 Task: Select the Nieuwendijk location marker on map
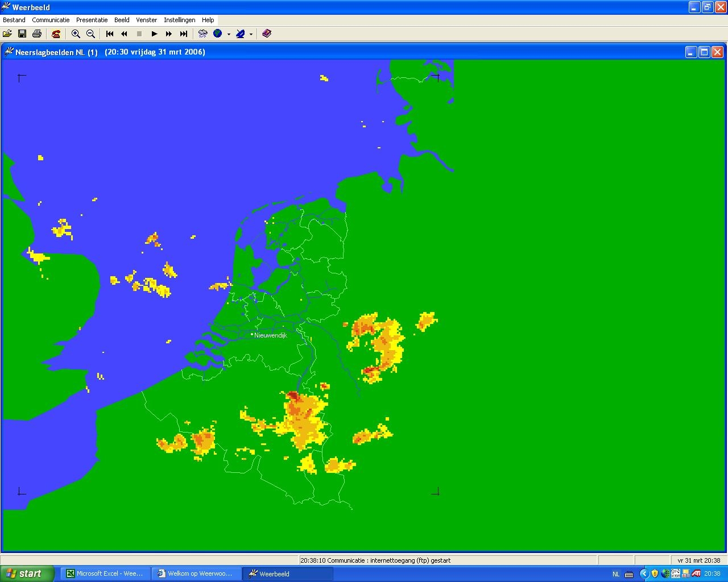(253, 335)
